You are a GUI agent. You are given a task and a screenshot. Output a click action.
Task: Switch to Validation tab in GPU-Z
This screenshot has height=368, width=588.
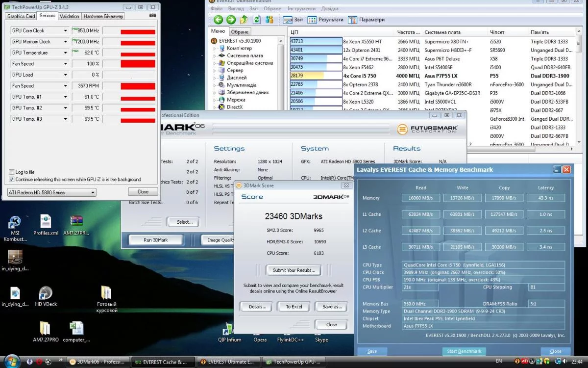pos(70,16)
